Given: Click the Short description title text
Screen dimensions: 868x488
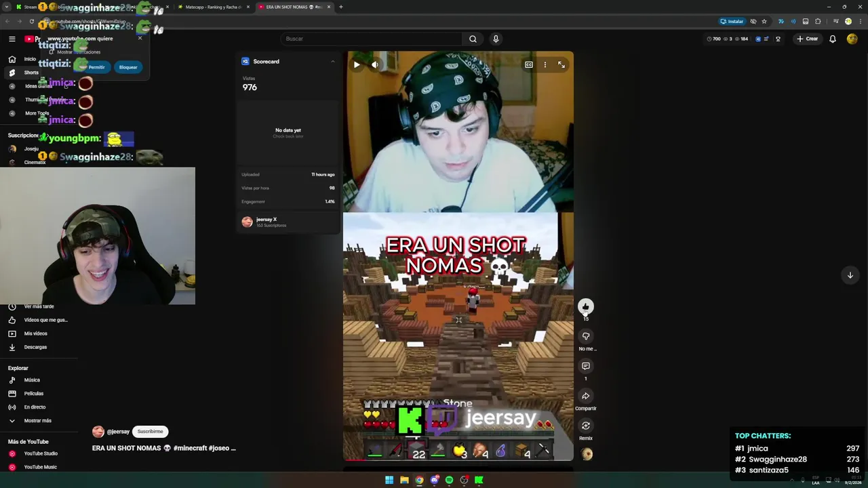Looking at the screenshot, I should pyautogui.click(x=164, y=448).
